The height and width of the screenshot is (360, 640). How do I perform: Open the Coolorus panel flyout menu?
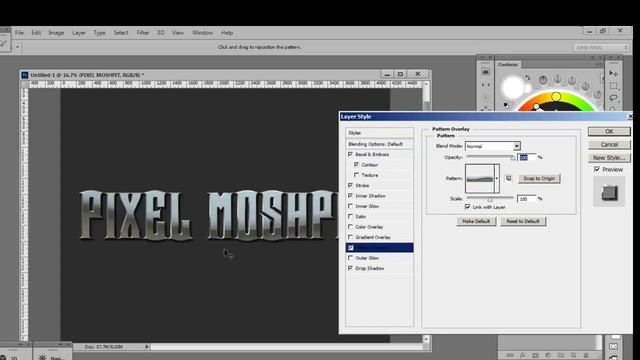click(598, 64)
